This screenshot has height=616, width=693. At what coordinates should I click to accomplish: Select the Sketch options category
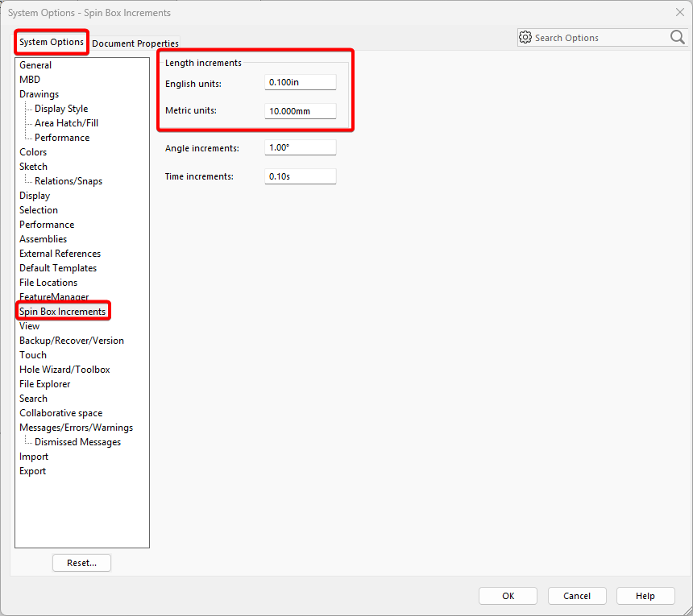tap(33, 167)
